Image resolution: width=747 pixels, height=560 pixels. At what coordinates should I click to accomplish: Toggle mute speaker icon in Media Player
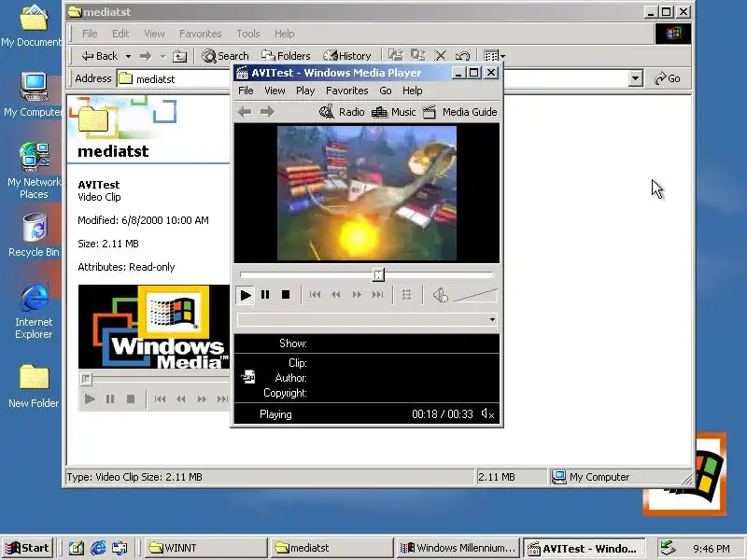pyautogui.click(x=440, y=295)
